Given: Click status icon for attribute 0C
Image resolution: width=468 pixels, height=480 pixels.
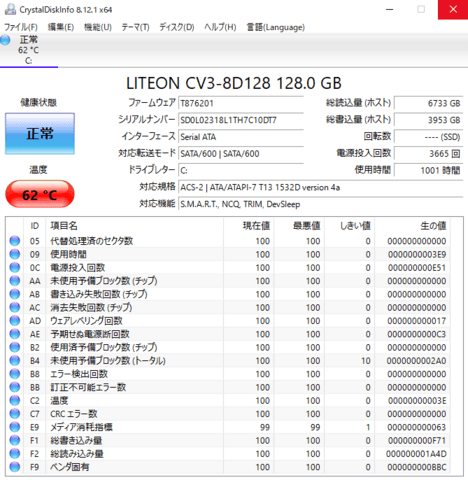Looking at the screenshot, I should click(x=15, y=267).
